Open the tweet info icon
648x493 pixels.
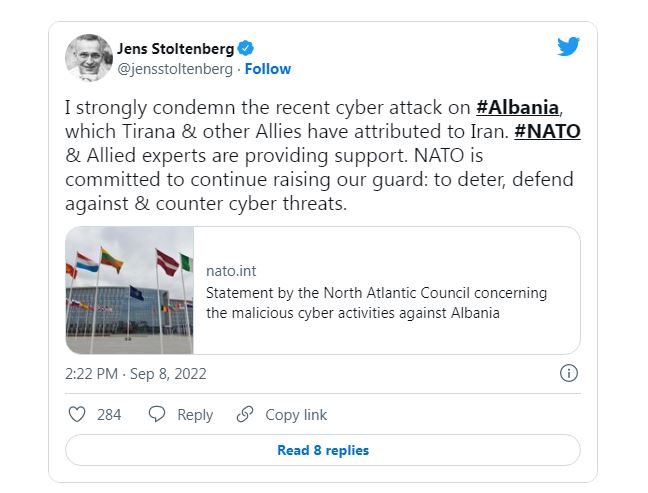click(569, 373)
